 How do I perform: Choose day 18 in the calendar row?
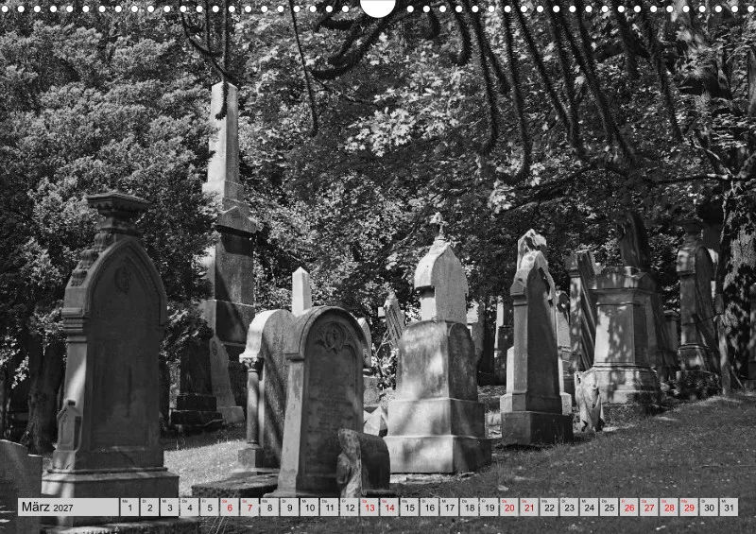[x=469, y=508]
